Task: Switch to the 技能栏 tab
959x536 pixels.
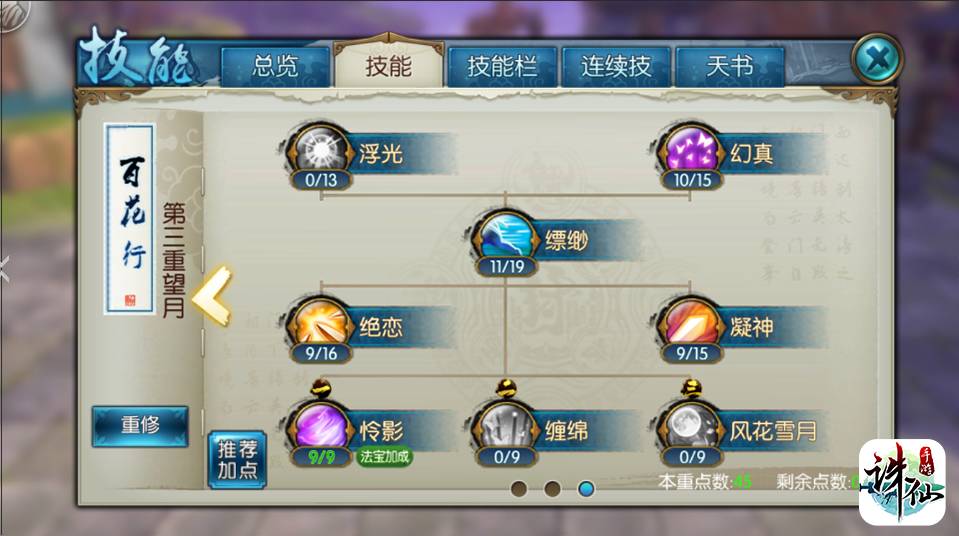Action: coord(502,66)
